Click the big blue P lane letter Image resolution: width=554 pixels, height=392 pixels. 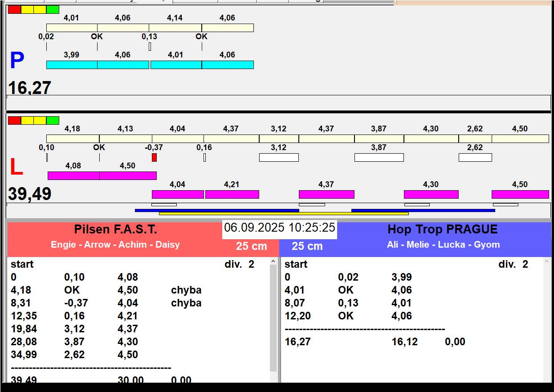pyautogui.click(x=17, y=61)
